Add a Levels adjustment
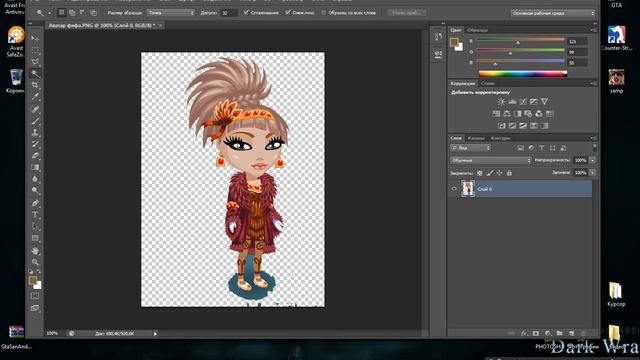This screenshot has width=640, height=360. pos(512,102)
